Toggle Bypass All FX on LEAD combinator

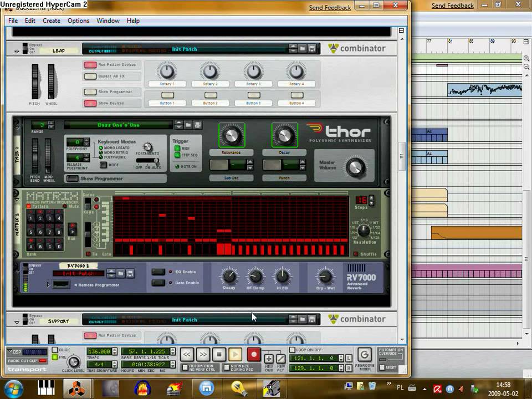click(90, 76)
